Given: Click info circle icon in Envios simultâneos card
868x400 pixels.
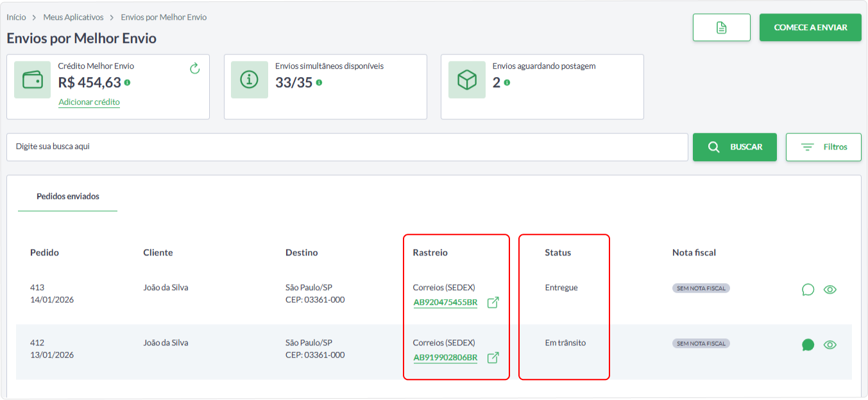Looking at the screenshot, I should pos(250,80).
